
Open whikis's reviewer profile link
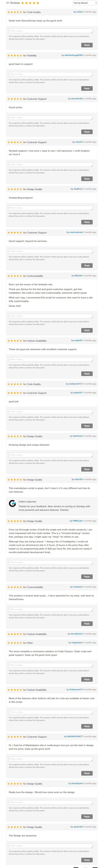pyautogui.click(x=79, y=12)
